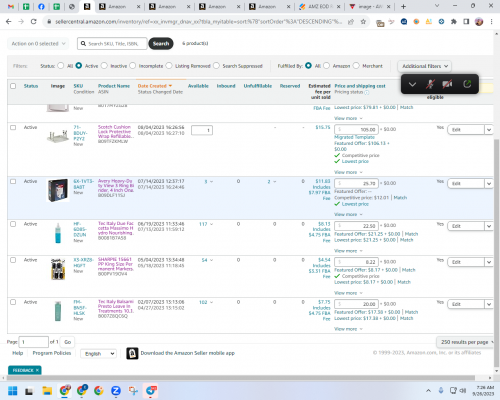Expand the available quantity 54 dropdown
Image resolution: width=500 pixels, height=400 pixels.
coord(211,260)
